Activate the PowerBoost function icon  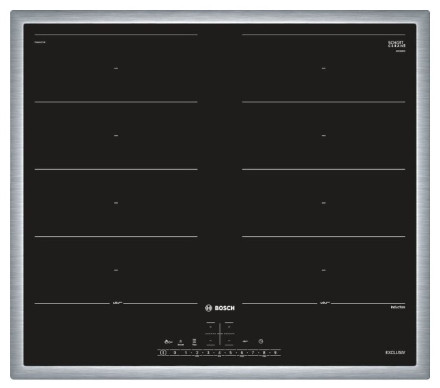coord(180,342)
